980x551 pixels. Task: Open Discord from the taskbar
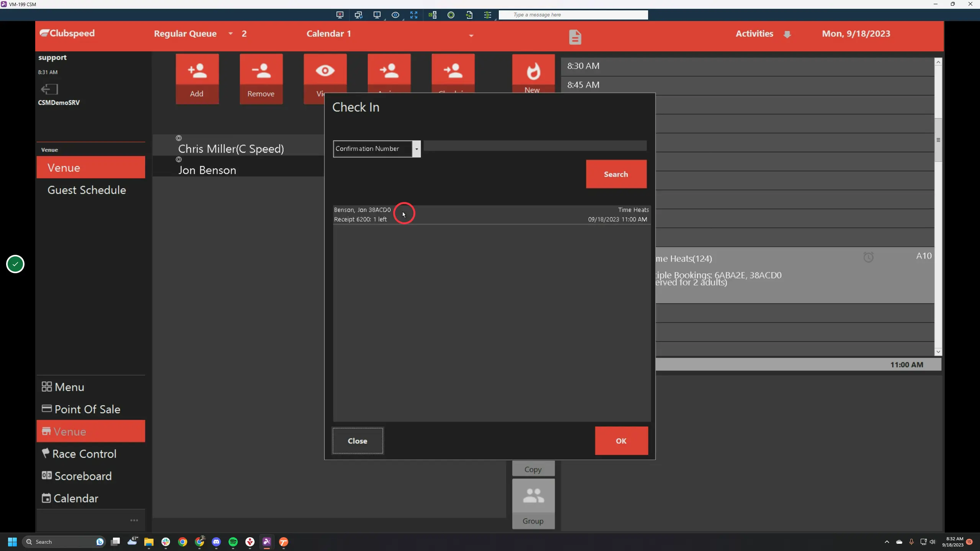tap(216, 542)
